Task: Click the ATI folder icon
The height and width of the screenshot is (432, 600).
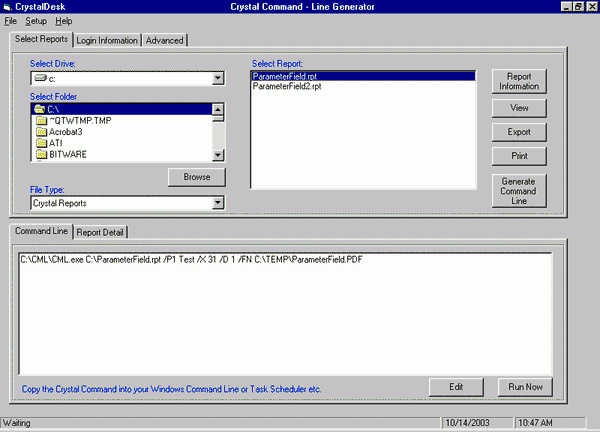Action: tap(41, 143)
